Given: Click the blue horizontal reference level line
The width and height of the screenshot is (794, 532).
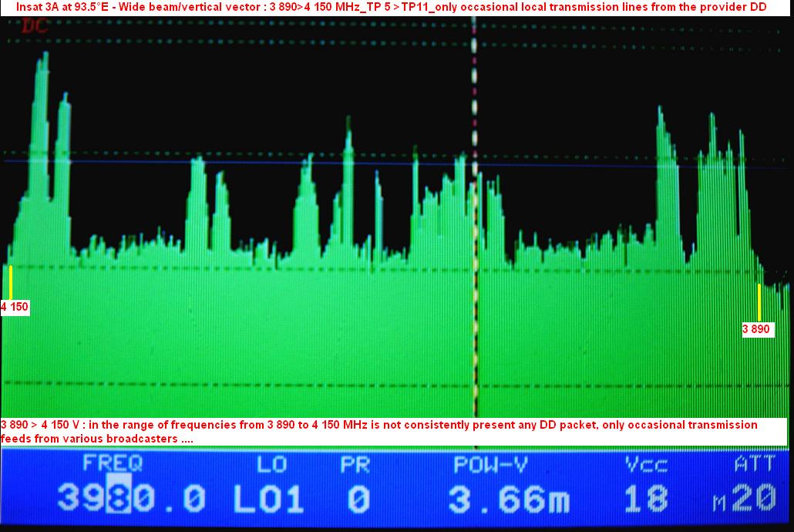Looking at the screenshot, I should click(231, 163).
